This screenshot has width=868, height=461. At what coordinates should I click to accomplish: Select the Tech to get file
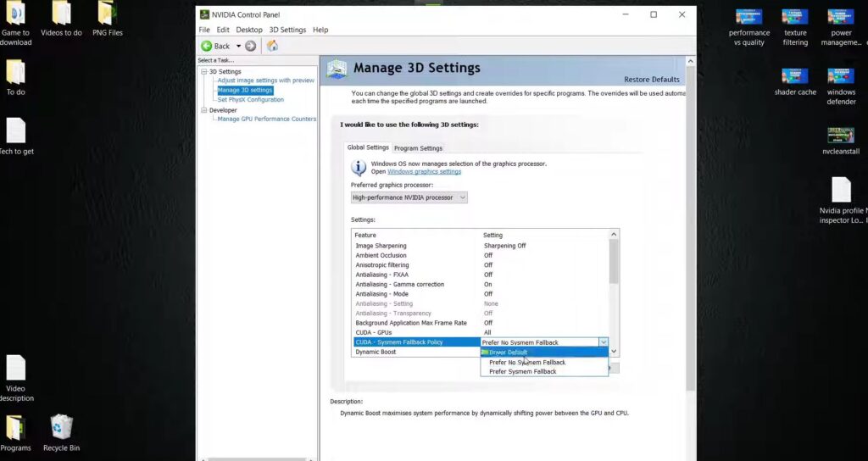click(16, 136)
